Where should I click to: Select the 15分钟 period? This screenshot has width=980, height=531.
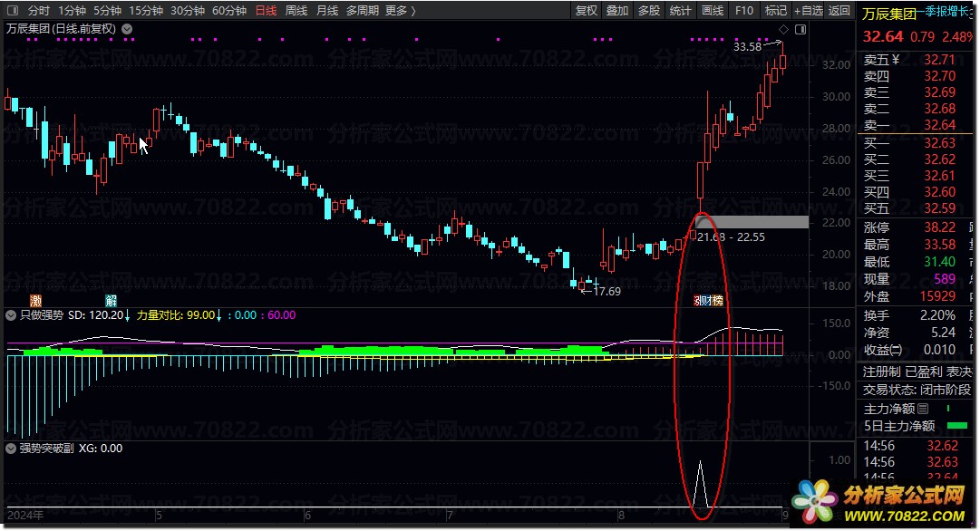click(x=146, y=11)
